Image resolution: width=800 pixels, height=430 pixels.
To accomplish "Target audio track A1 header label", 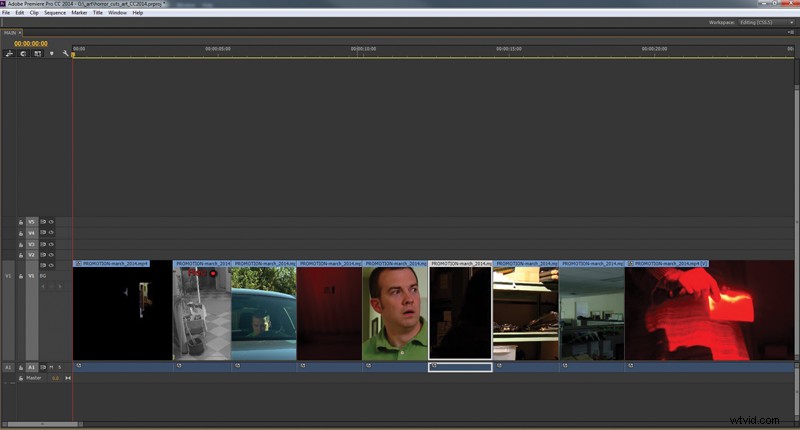I will pos(32,367).
